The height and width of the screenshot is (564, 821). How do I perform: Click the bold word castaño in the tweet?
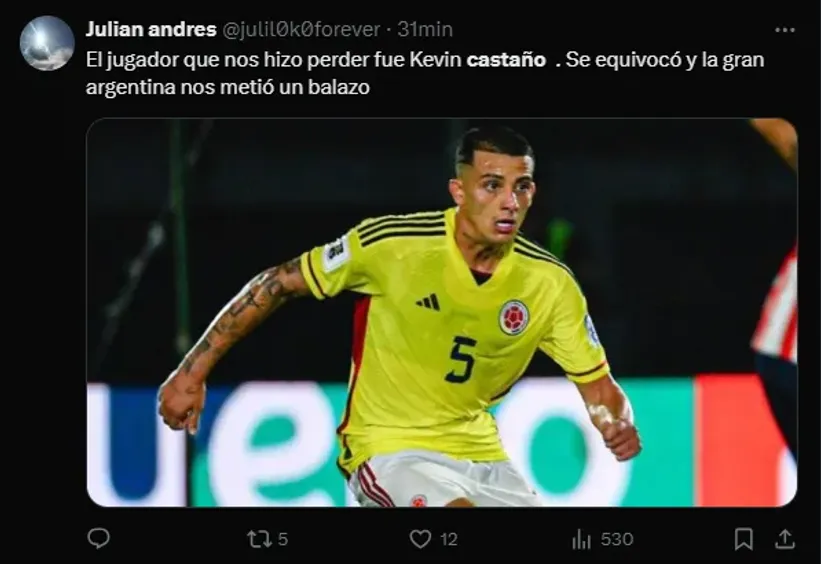pos(506,60)
